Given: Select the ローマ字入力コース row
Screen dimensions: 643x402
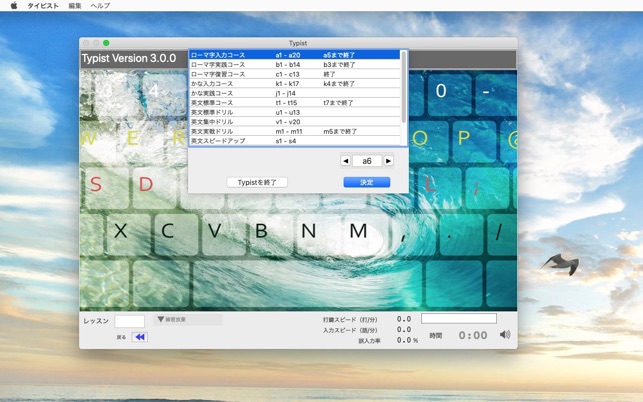Looking at the screenshot, I should [x=295, y=55].
